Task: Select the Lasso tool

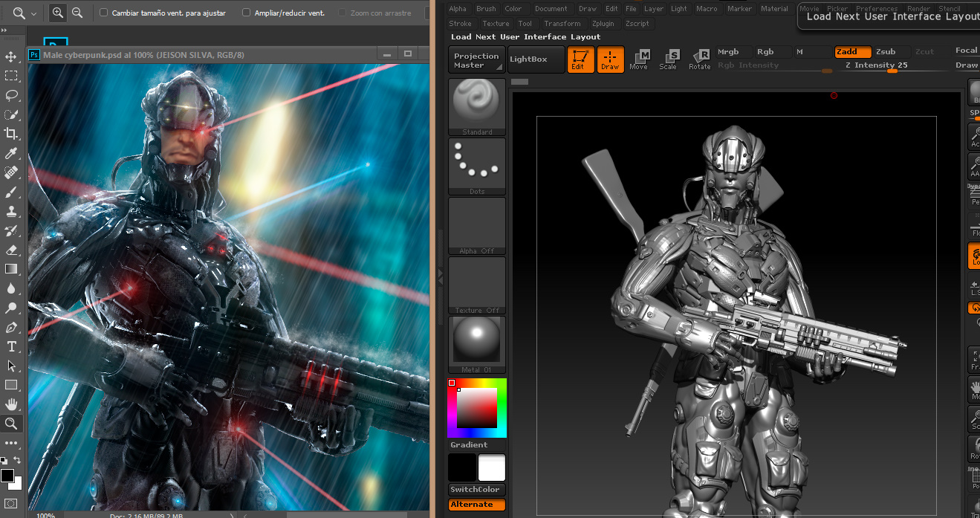Action: [11, 95]
